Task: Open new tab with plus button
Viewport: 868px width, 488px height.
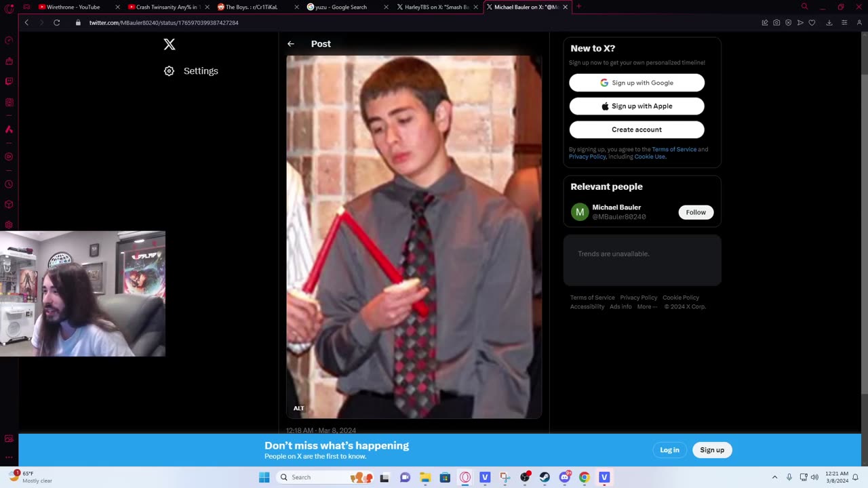Action: pyautogui.click(x=578, y=7)
